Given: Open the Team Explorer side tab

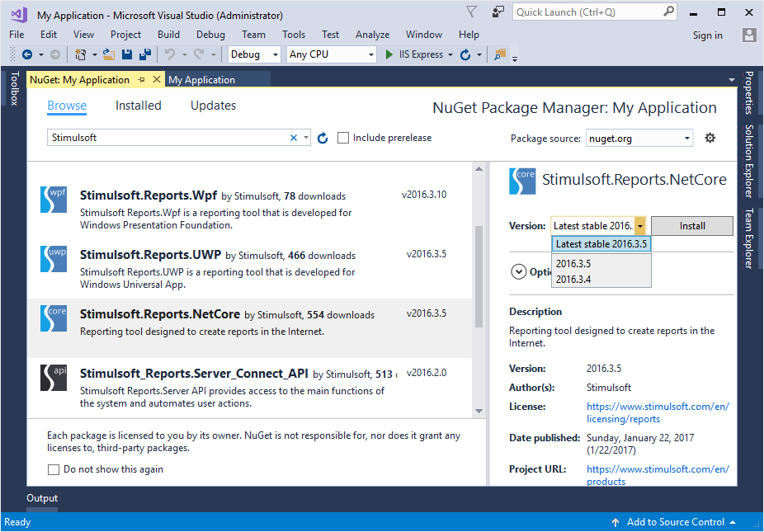Looking at the screenshot, I should click(749, 238).
